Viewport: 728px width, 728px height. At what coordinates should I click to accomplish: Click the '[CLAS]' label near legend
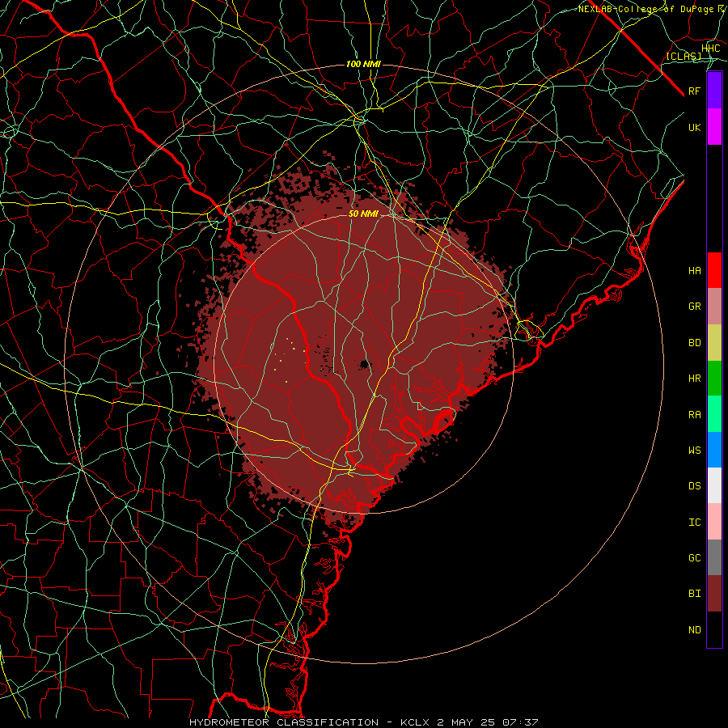click(684, 56)
